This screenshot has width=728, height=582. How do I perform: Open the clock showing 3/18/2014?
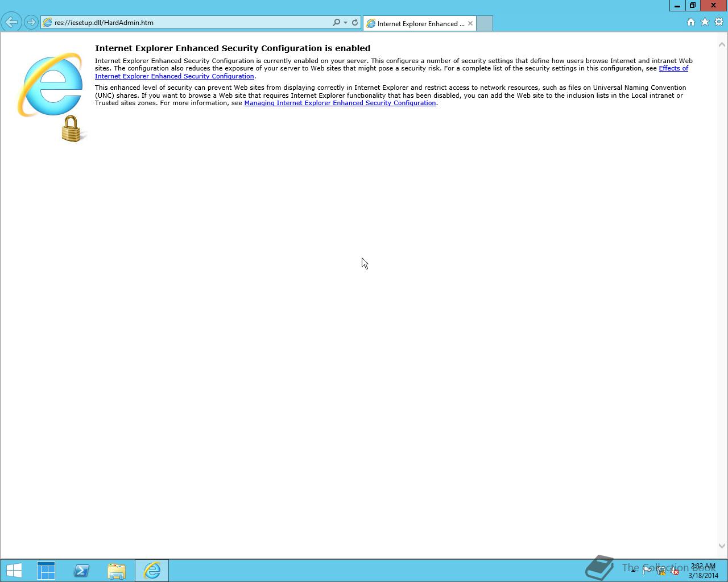704,571
